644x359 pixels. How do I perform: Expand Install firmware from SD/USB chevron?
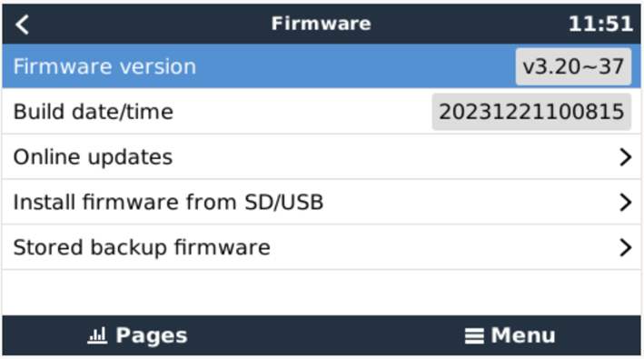pyautogui.click(x=625, y=202)
